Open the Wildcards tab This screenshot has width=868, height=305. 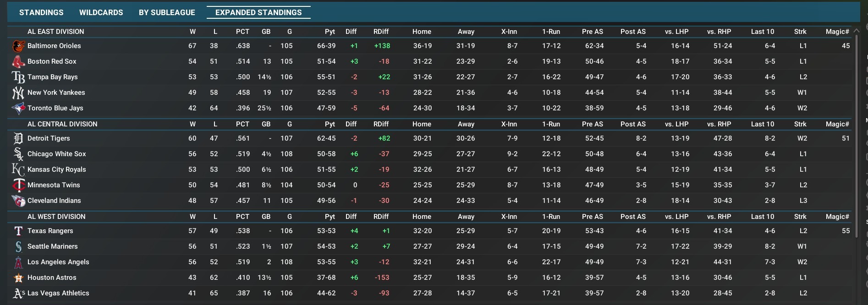pyautogui.click(x=101, y=12)
